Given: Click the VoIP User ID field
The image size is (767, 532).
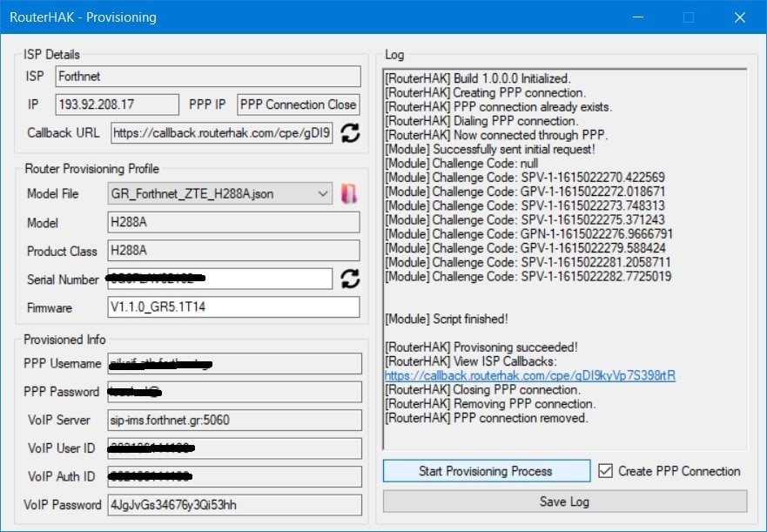Looking at the screenshot, I should point(234,448).
